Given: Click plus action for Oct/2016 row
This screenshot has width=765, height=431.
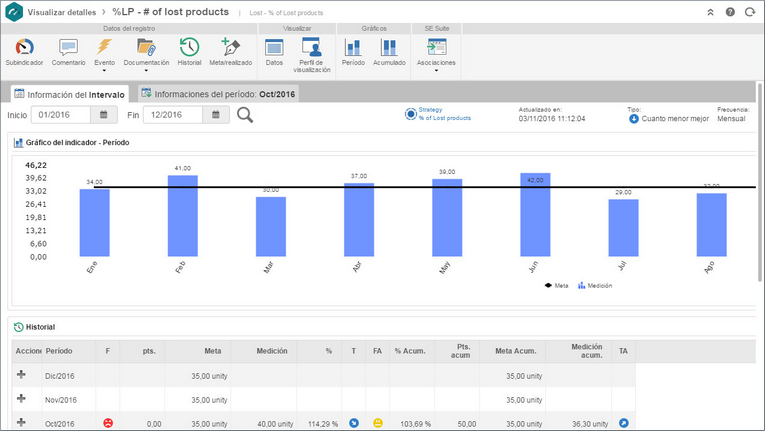Looking at the screenshot, I should click(x=21, y=422).
